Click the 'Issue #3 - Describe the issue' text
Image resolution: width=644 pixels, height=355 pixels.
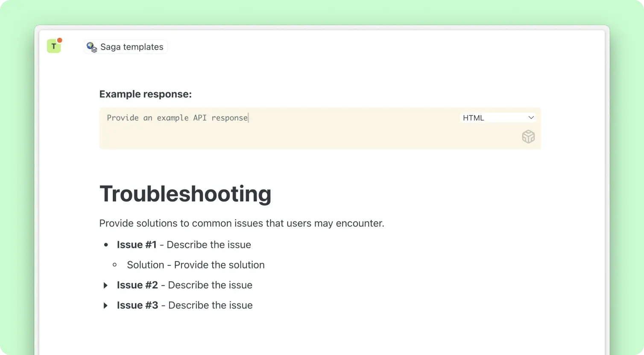coord(184,306)
